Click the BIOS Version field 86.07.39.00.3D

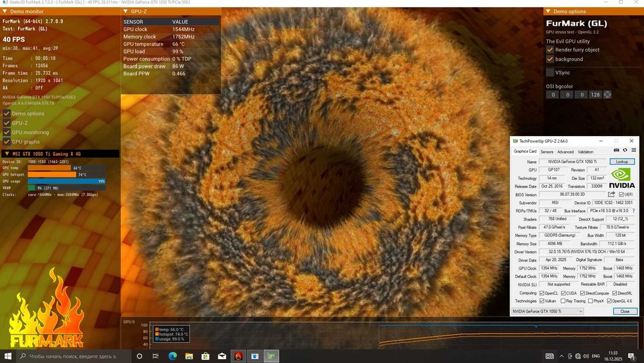[x=573, y=195]
